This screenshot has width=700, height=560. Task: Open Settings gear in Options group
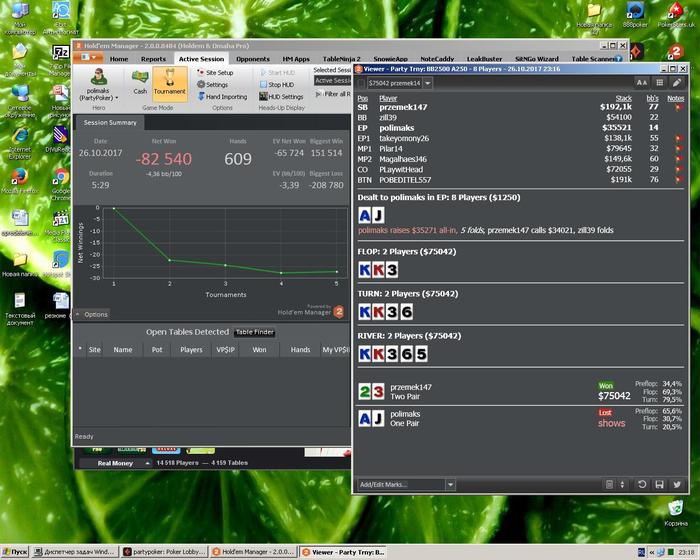212,84
